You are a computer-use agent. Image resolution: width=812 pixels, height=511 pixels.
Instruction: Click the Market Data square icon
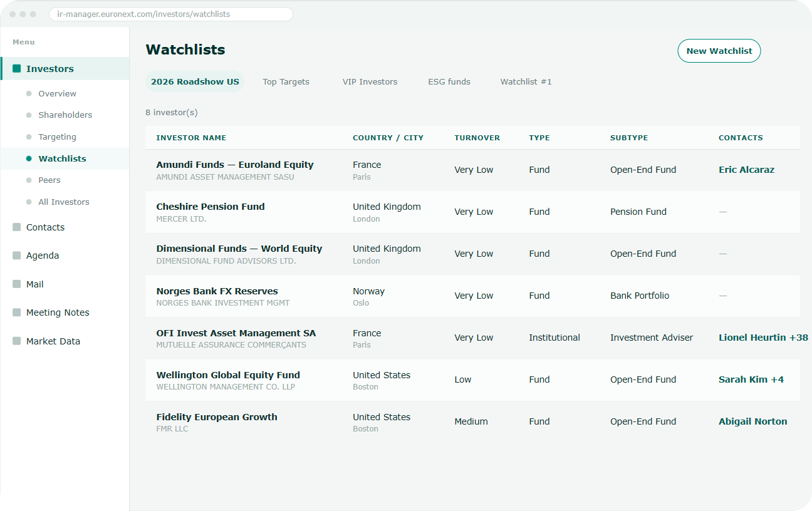coord(17,341)
